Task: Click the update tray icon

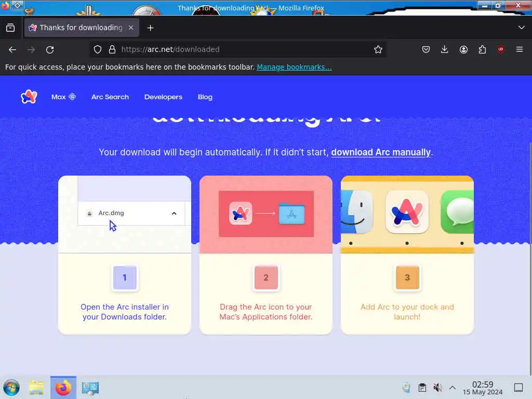Action: 406,388
